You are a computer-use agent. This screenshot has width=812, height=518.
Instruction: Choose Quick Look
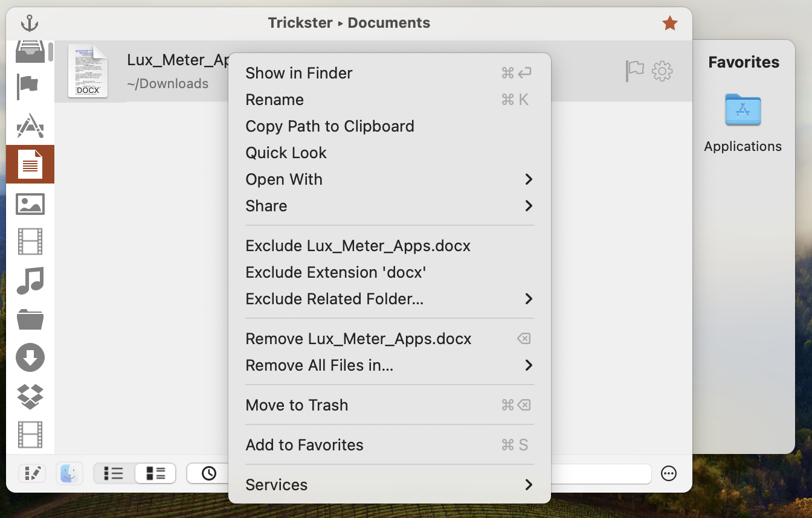[x=390, y=153]
